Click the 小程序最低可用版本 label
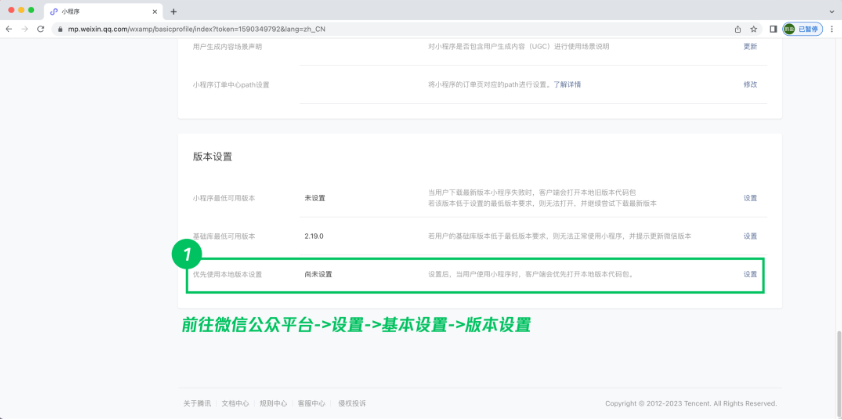Screen dimensions: 842x420 pos(224,198)
